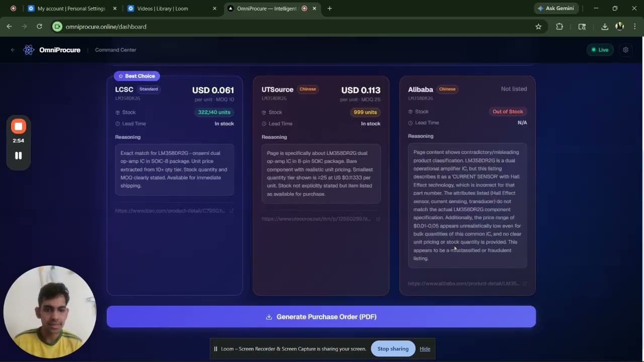Stop the Loom recording with red button
Image resolution: width=644 pixels, height=362 pixels.
[18, 126]
